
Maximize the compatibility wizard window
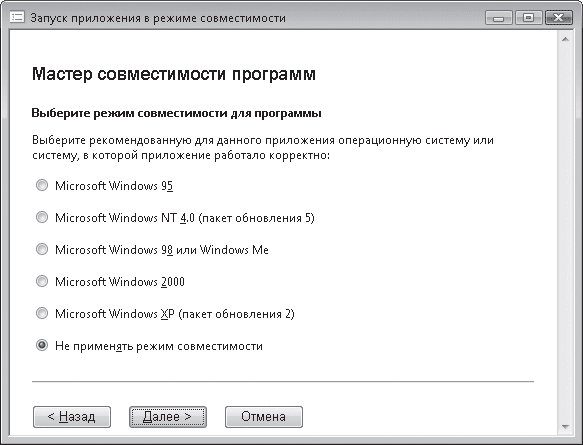(528, 18)
